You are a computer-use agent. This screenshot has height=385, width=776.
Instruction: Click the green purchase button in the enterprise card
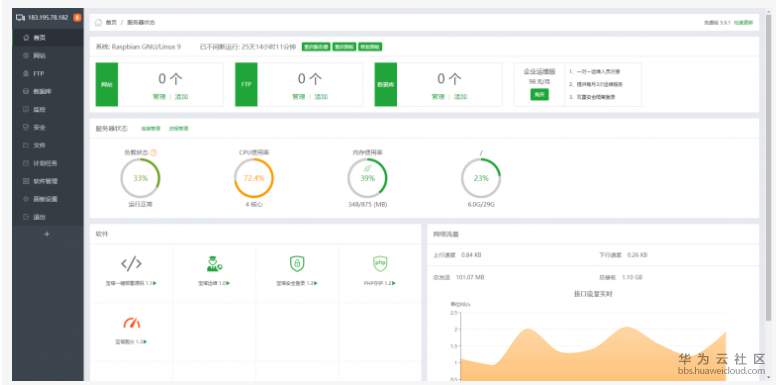(x=539, y=95)
